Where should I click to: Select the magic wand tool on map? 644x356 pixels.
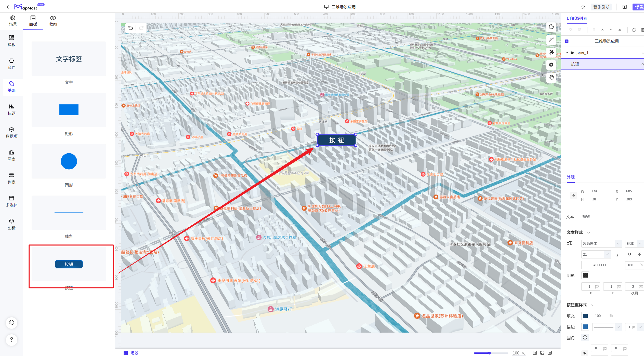pyautogui.click(x=551, y=39)
